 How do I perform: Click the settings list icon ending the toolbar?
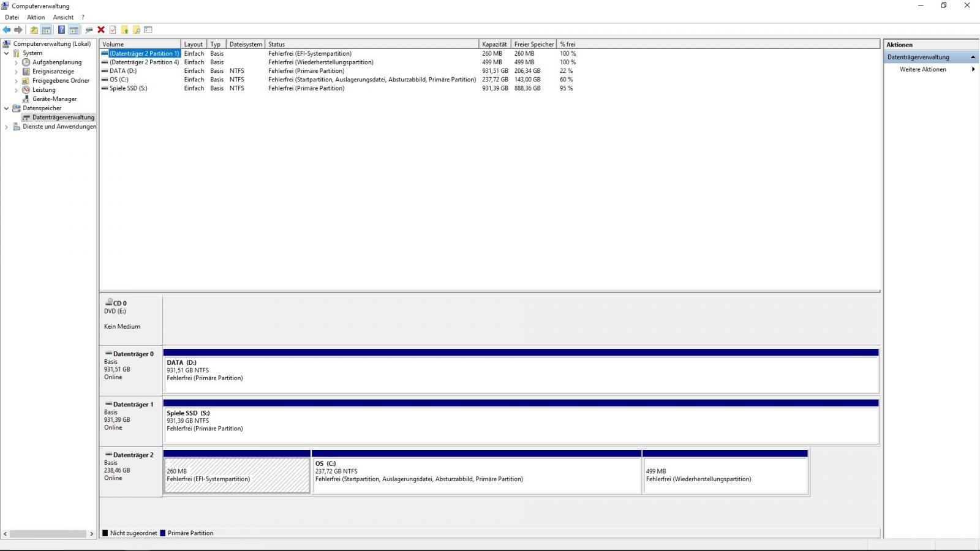[148, 29]
